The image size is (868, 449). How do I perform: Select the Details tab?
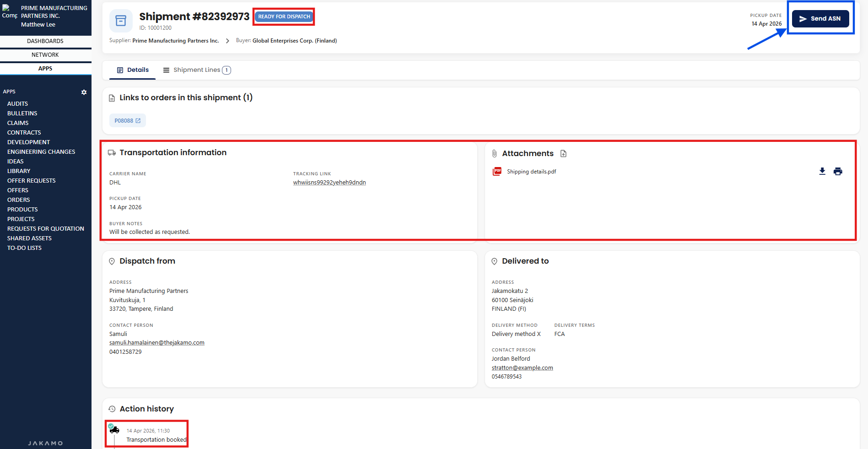coord(133,70)
